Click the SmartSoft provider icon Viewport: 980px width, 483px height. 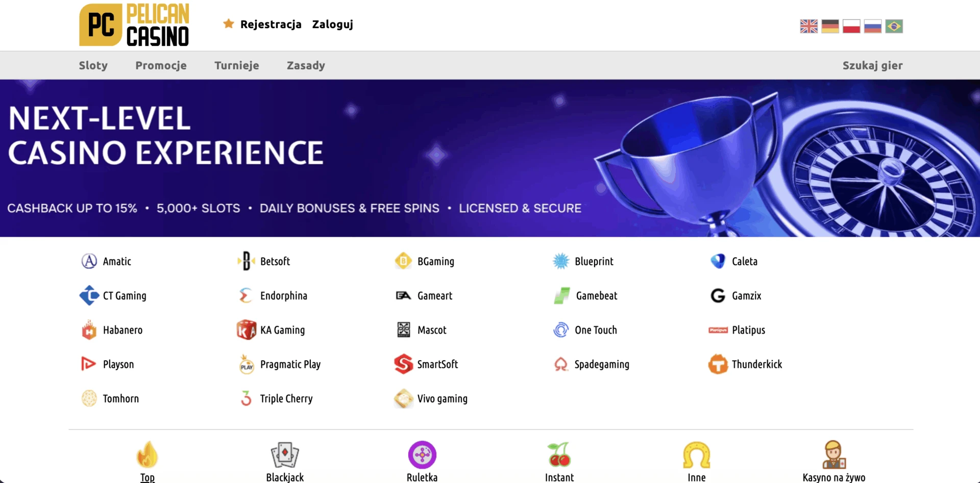coord(404,364)
